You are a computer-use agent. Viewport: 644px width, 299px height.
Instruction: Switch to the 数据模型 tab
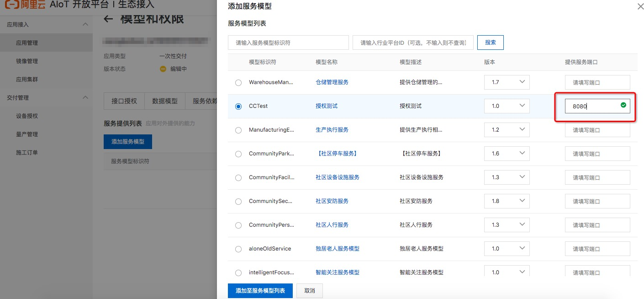[x=165, y=101]
